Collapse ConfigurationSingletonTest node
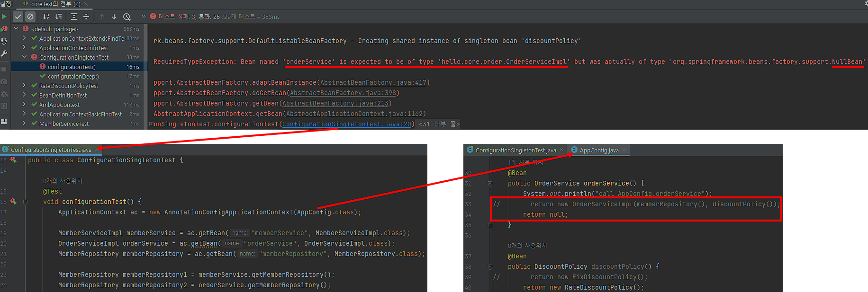Viewport: 868px width, 292px height. 24,57
